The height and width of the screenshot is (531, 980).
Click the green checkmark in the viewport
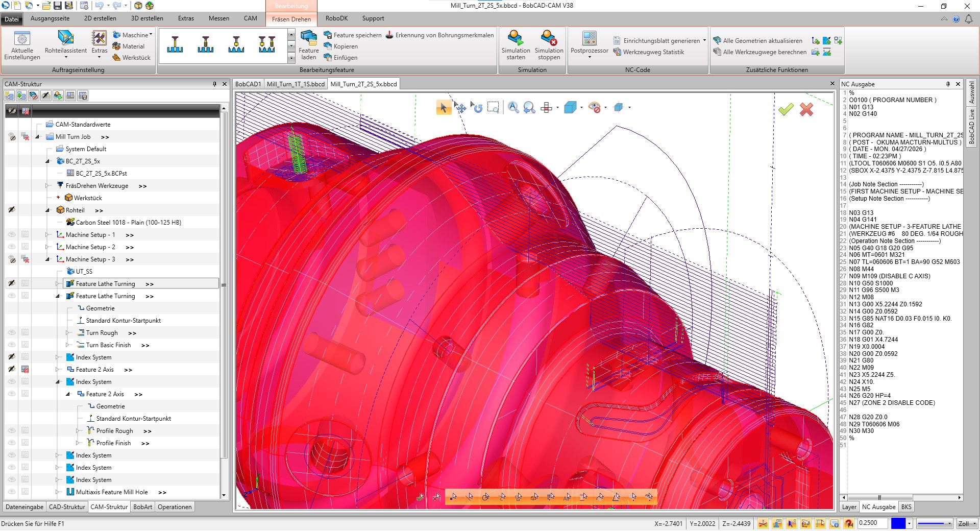786,109
